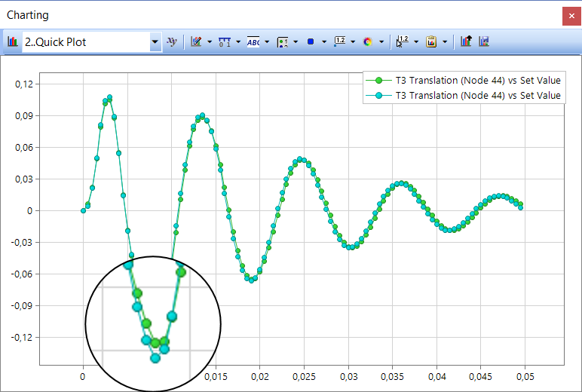Click the 0,035 X-axis label
The height and width of the screenshot is (392, 582).
click(x=392, y=377)
